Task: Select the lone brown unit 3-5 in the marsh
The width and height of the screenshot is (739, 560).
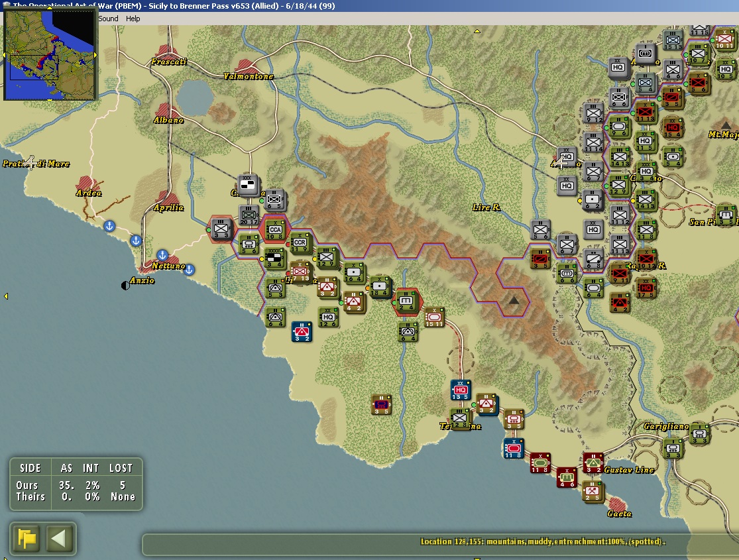Action: 381,404
